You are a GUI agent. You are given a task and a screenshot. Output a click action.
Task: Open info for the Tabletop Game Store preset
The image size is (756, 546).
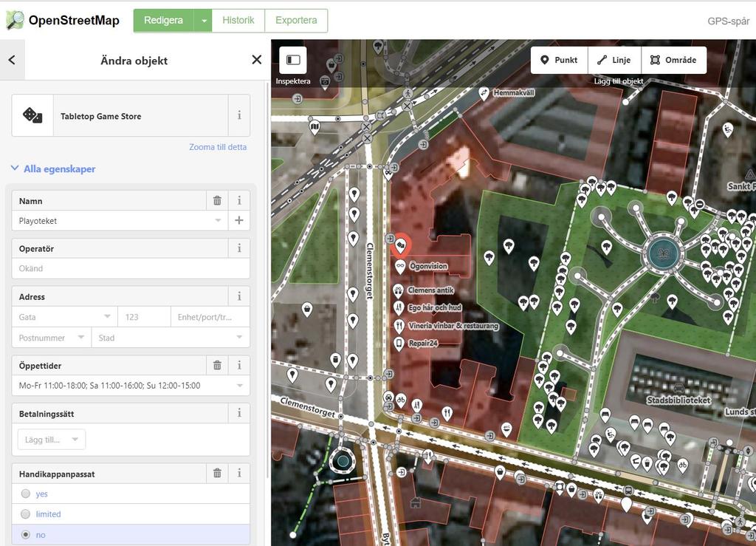239,115
